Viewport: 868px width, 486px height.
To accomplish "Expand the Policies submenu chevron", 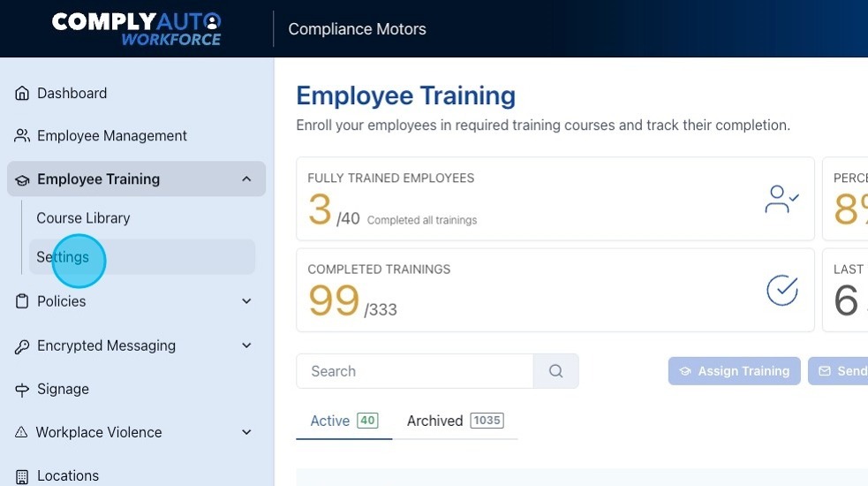I will 246,301.
